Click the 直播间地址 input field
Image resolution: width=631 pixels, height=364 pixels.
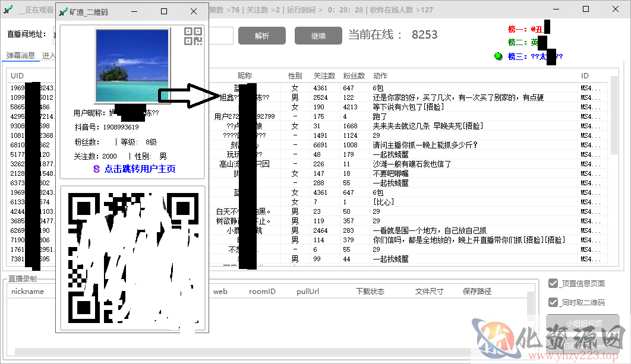143,36
